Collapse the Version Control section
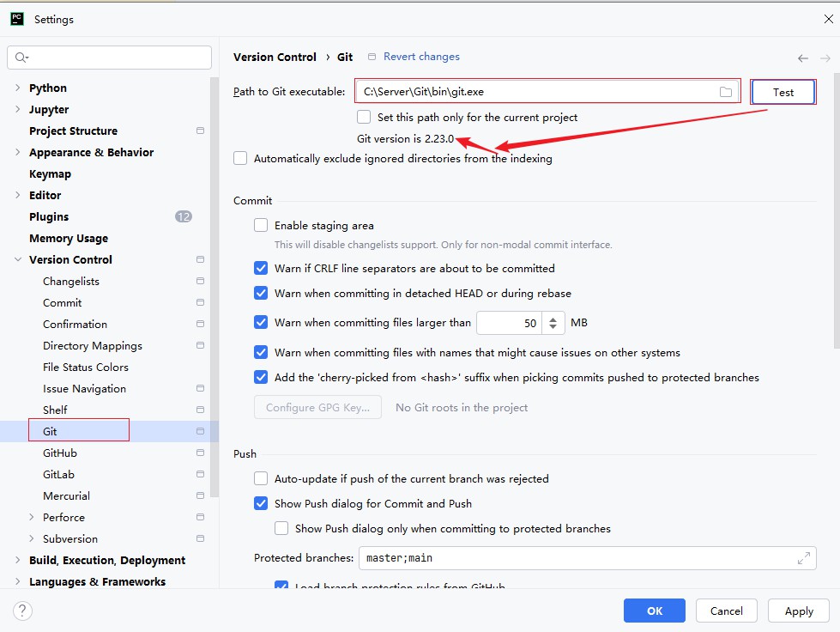840x632 pixels. tap(18, 259)
